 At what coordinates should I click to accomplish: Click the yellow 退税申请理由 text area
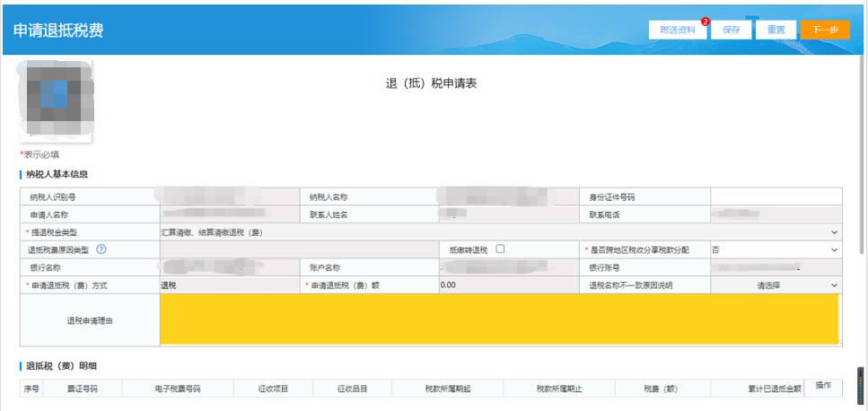pos(499,319)
